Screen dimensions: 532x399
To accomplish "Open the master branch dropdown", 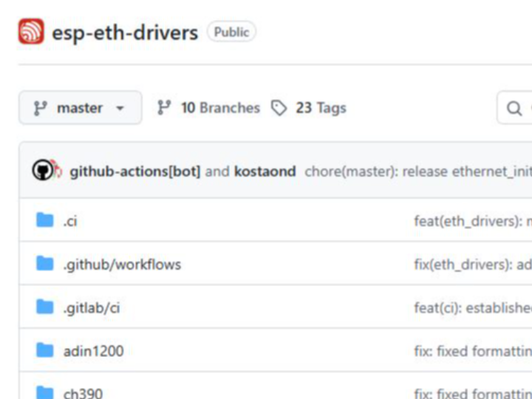I will coord(80,108).
